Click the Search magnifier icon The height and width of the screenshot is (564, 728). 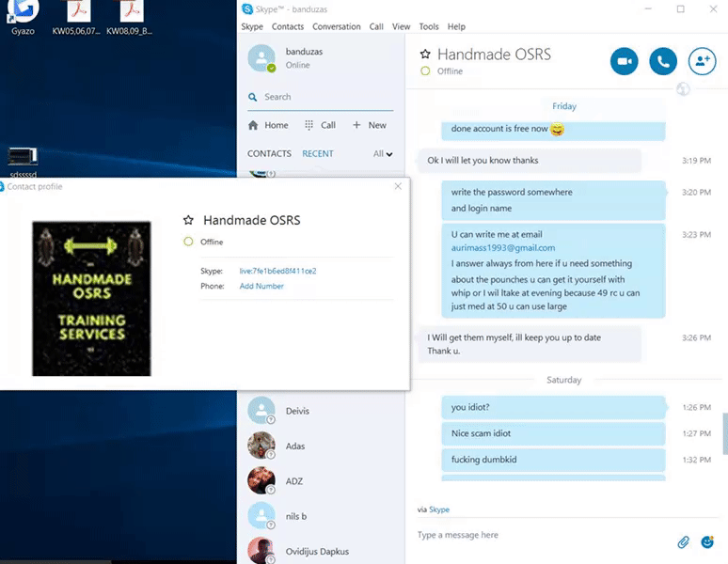click(x=253, y=97)
